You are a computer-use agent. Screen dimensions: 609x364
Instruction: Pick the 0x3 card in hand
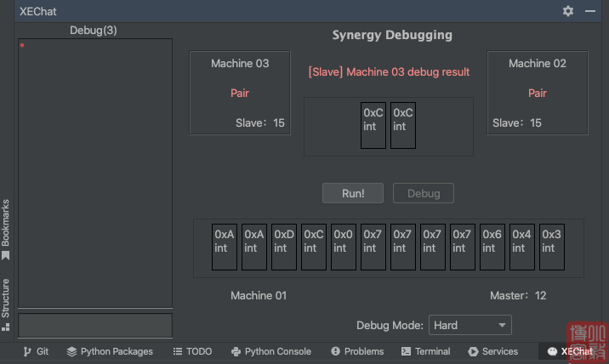[x=551, y=247]
